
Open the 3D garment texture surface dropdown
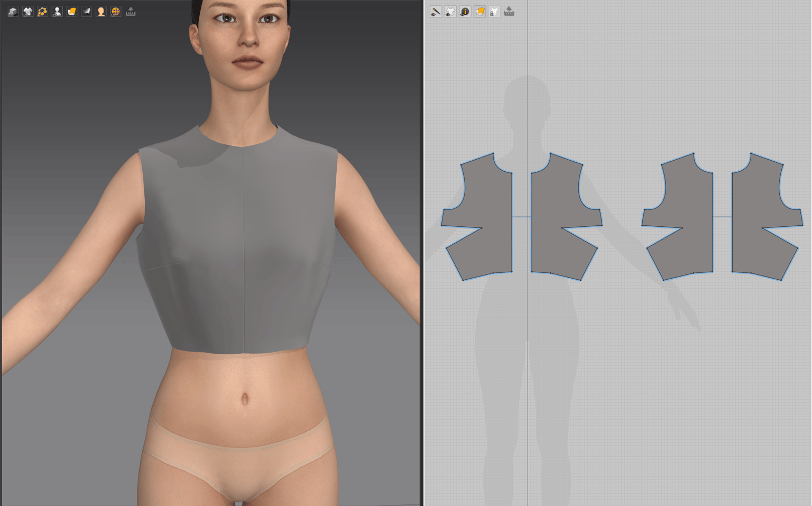(x=72, y=12)
